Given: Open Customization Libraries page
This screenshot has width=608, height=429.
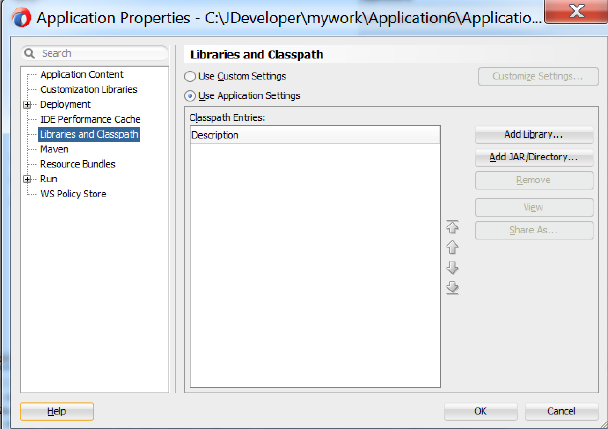Looking at the screenshot, I should pos(89,90).
